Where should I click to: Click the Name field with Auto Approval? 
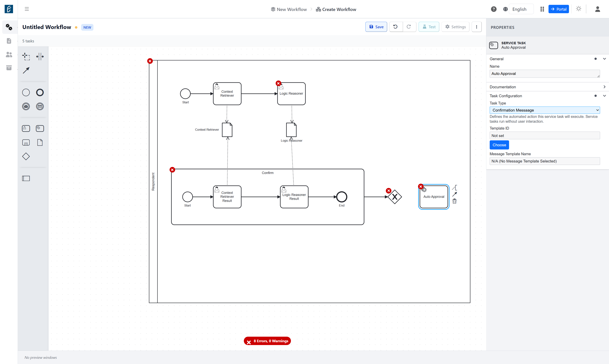(545, 74)
